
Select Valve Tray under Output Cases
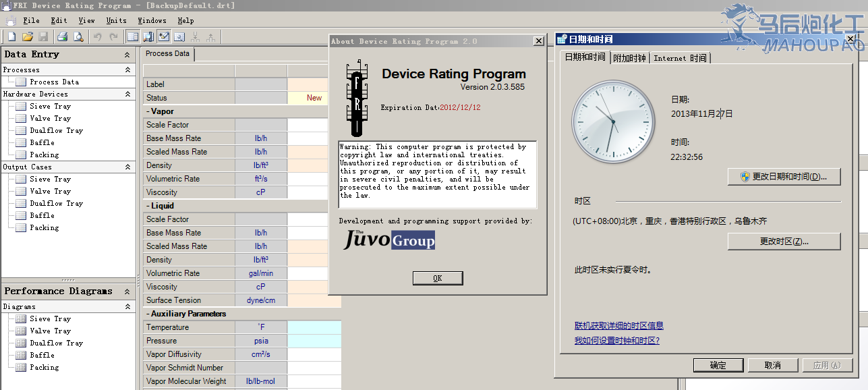[50, 191]
